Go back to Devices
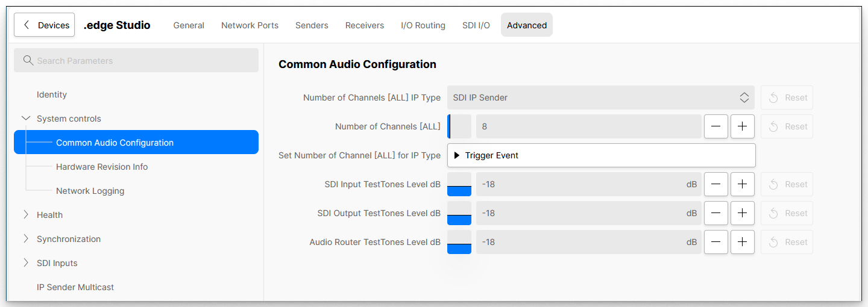The width and height of the screenshot is (868, 307). point(45,25)
